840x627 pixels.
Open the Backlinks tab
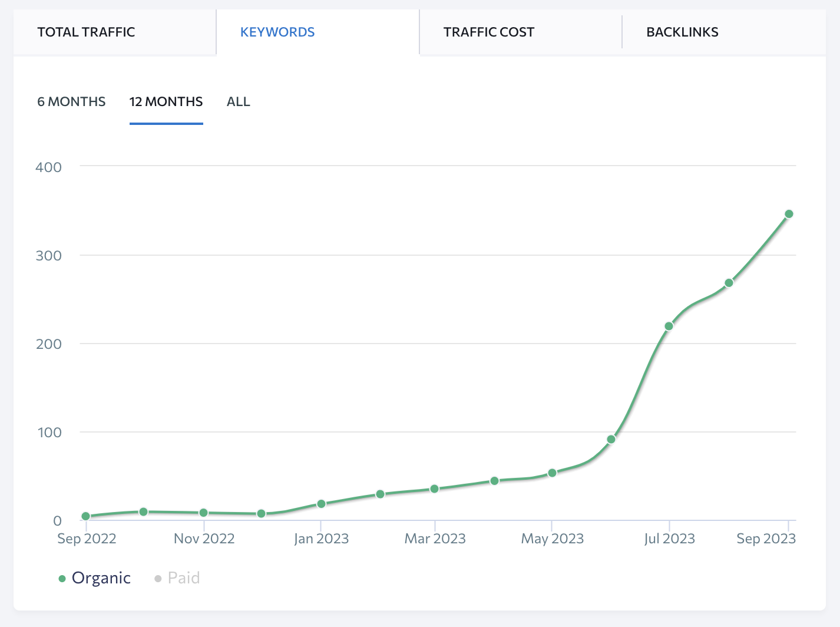682,32
